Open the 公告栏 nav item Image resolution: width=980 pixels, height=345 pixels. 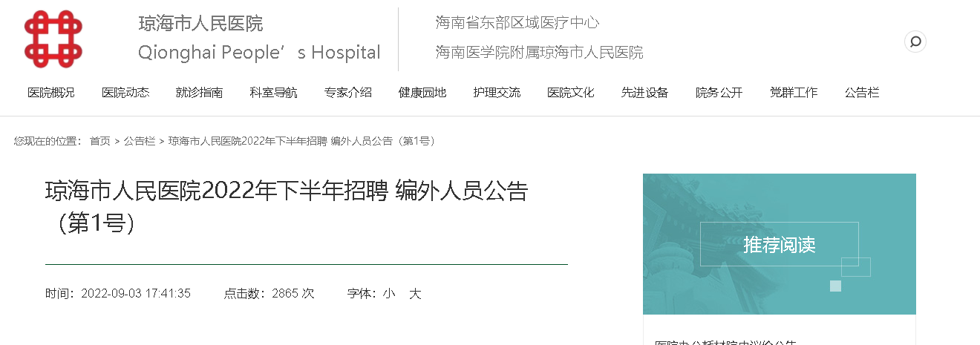tap(862, 93)
